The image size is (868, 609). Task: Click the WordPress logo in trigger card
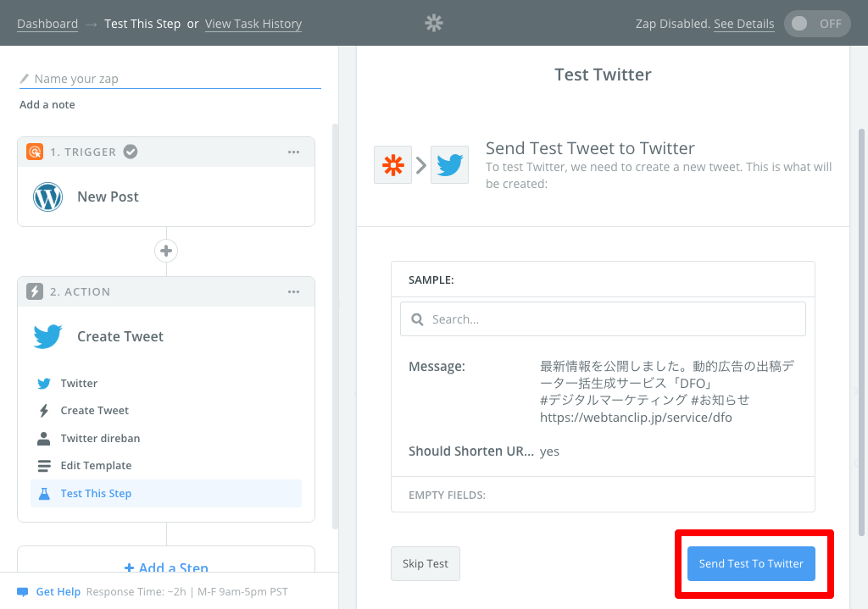click(x=47, y=197)
